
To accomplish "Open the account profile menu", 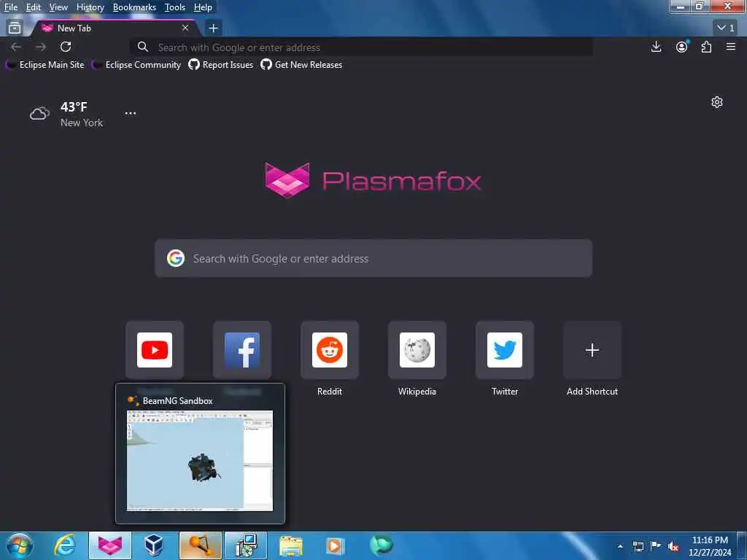I will [682, 47].
